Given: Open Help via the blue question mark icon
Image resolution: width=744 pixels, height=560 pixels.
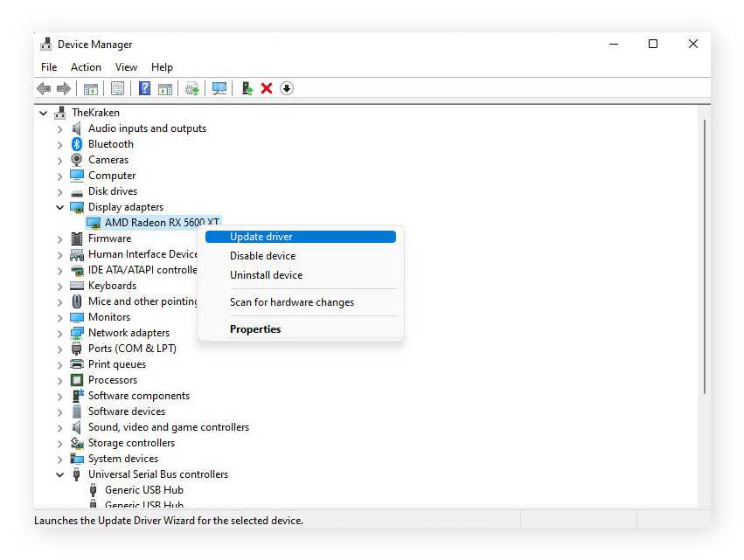Looking at the screenshot, I should tap(144, 88).
